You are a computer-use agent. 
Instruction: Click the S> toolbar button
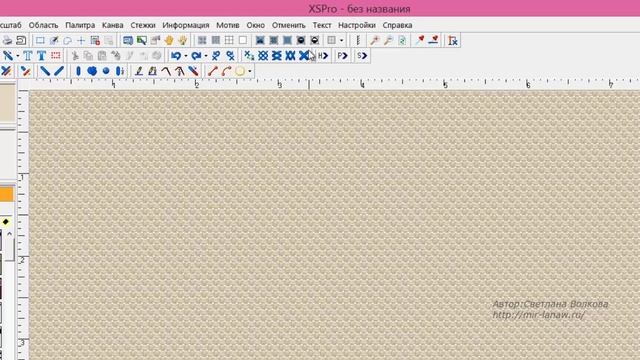362,56
